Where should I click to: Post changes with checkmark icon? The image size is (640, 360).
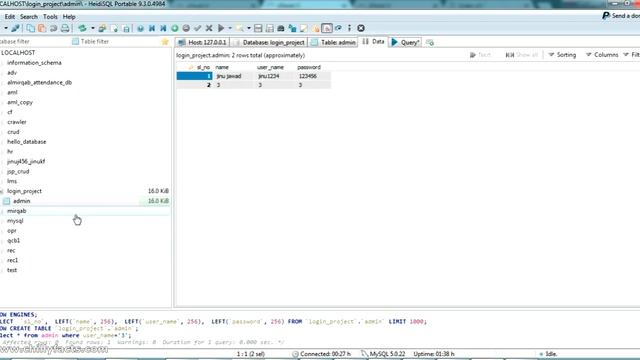(x=198, y=28)
